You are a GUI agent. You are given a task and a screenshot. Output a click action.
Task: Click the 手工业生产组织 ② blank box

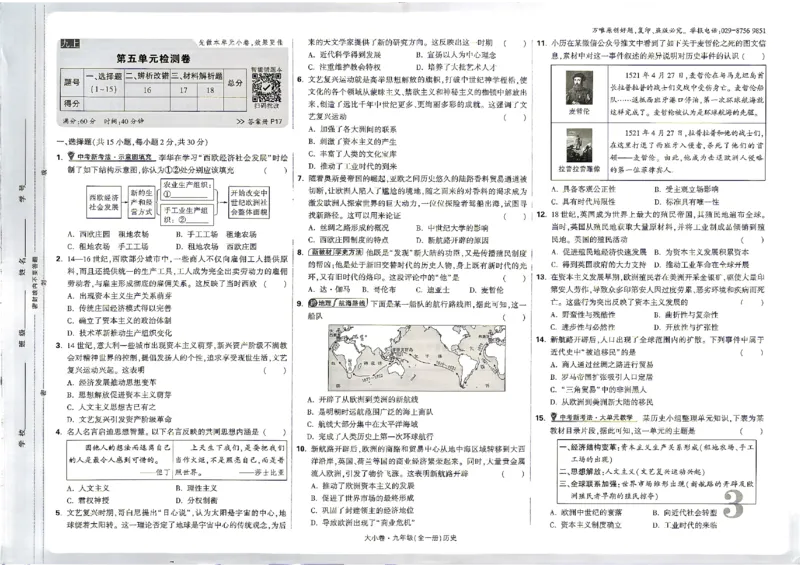point(187,215)
